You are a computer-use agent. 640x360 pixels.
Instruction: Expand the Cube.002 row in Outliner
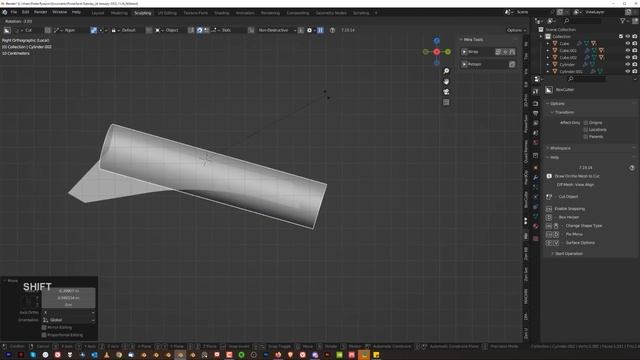[x=548, y=58]
